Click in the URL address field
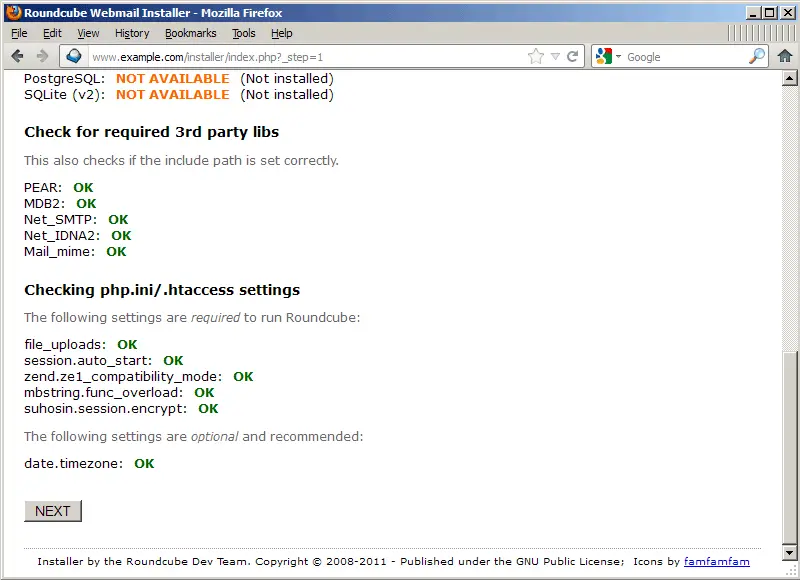Viewport: 800px width, 580px height. point(306,57)
